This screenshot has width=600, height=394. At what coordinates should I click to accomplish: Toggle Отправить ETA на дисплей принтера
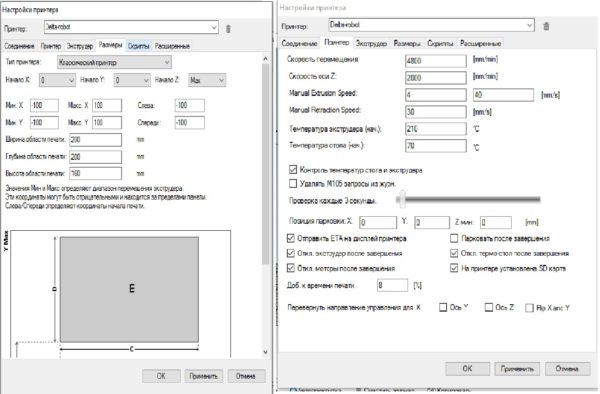tap(291, 238)
